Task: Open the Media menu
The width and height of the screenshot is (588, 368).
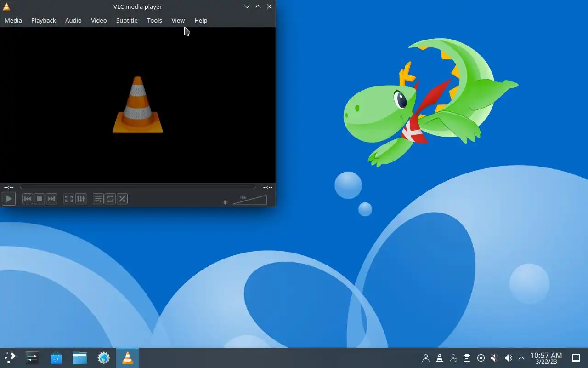Action: pos(13,20)
